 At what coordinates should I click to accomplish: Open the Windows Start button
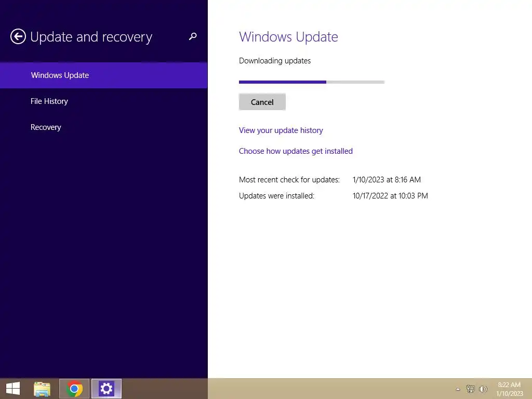coord(13,389)
